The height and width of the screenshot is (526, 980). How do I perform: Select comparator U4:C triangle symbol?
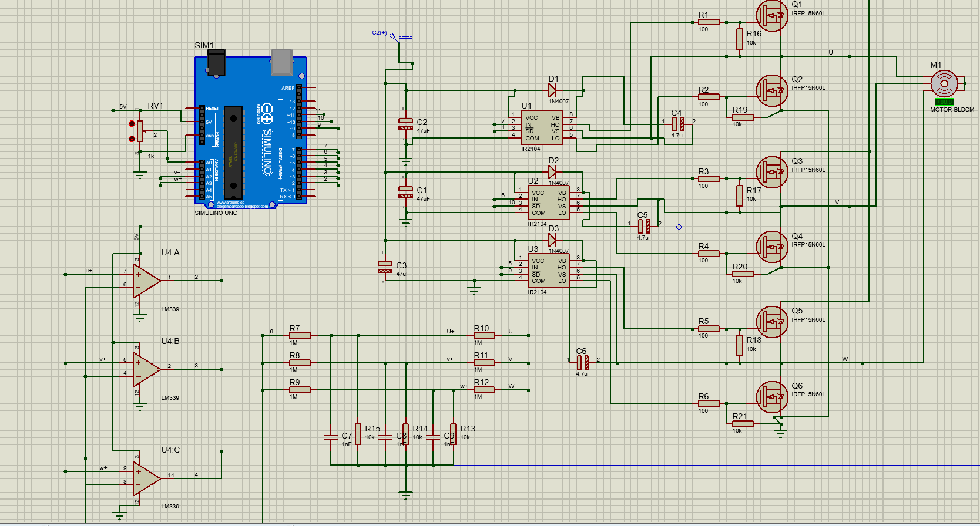click(147, 478)
